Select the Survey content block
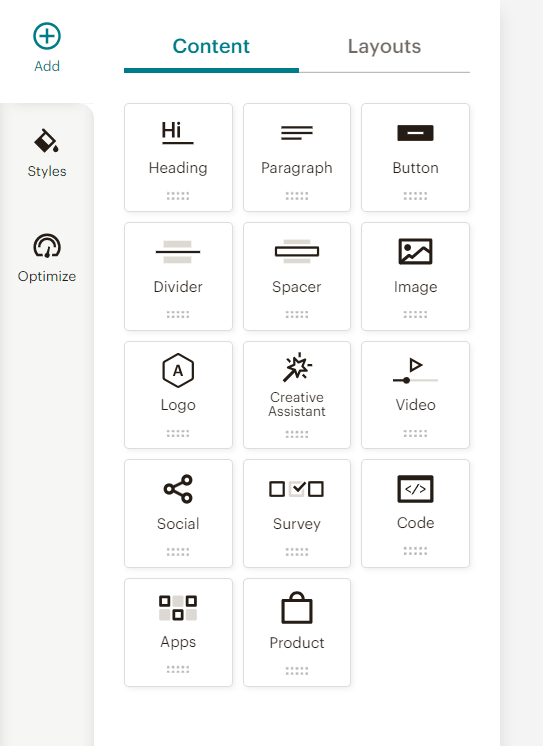The width and height of the screenshot is (543, 746). 296,513
